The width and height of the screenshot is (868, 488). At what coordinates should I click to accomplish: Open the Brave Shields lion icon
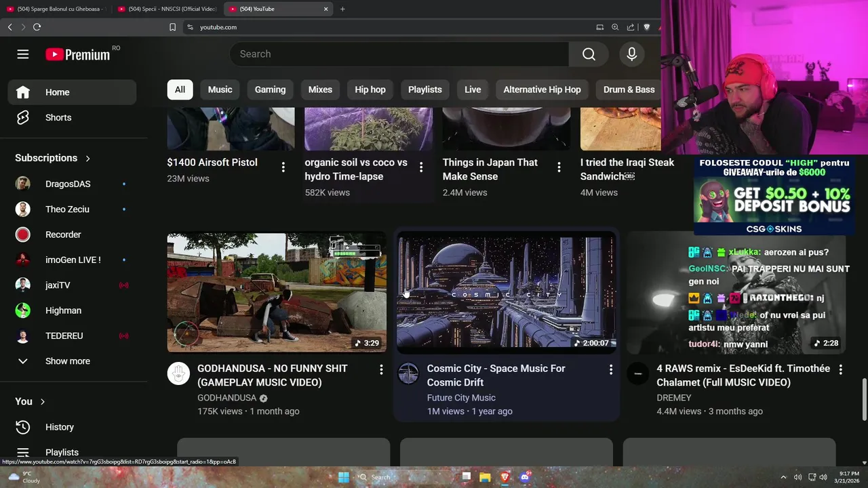[646, 27]
